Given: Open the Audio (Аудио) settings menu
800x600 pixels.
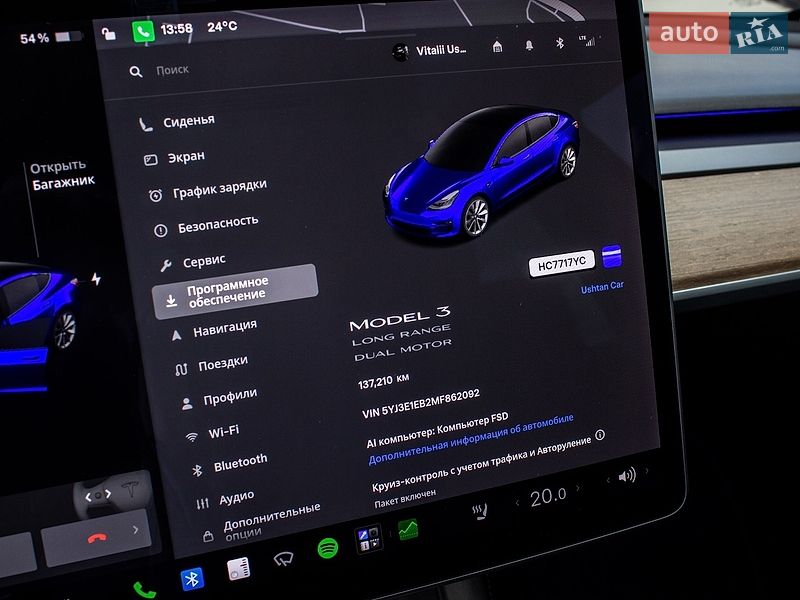Looking at the screenshot, I should click(225, 499).
